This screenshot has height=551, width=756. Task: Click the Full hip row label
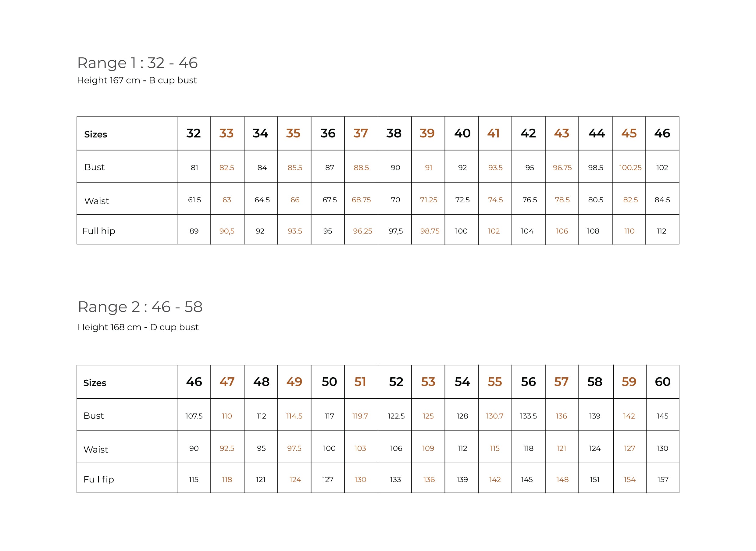click(x=99, y=231)
